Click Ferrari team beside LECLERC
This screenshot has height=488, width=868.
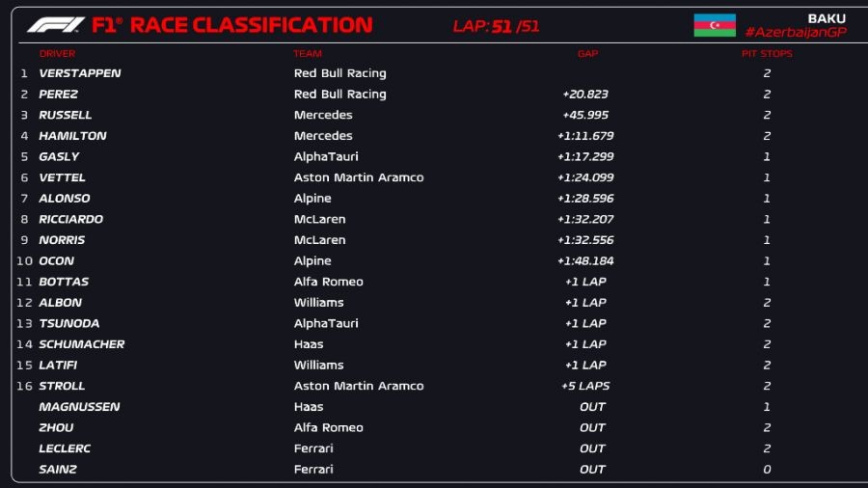pos(313,448)
